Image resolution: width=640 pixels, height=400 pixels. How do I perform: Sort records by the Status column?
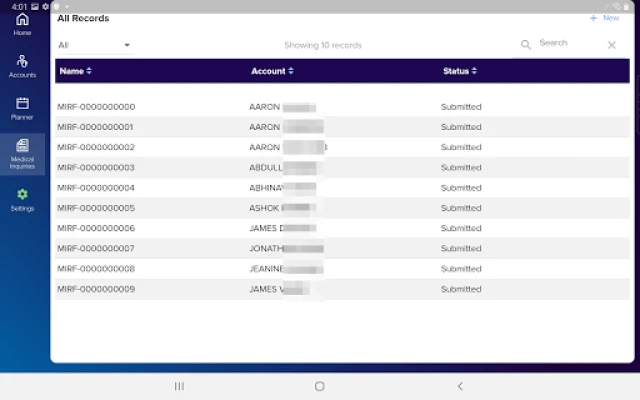tap(460, 71)
